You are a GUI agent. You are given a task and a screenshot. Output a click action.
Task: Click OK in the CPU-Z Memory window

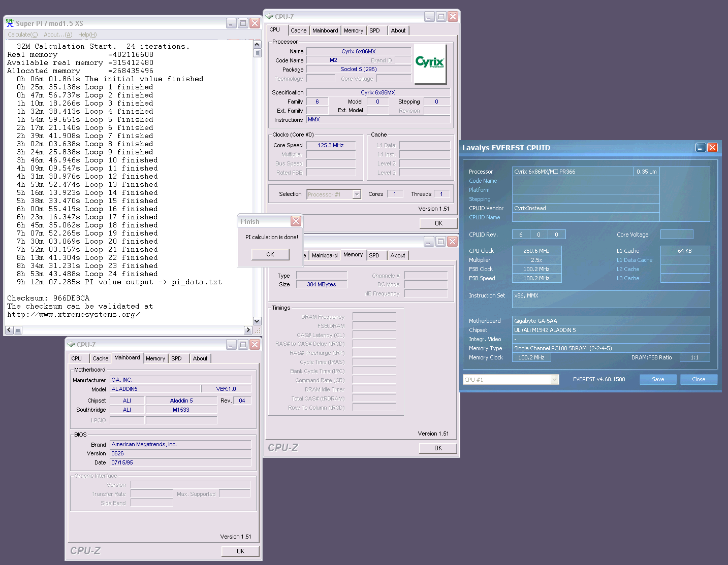pos(438,448)
